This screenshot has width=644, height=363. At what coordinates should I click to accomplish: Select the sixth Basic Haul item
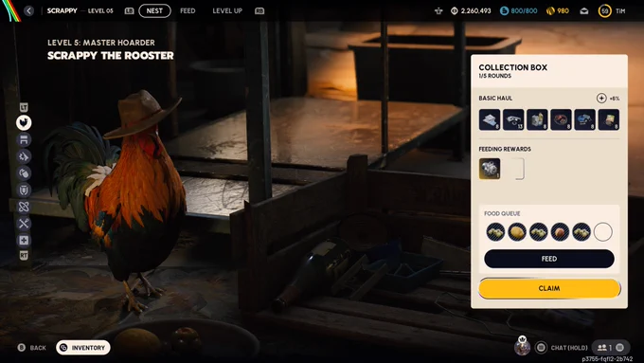click(x=609, y=119)
